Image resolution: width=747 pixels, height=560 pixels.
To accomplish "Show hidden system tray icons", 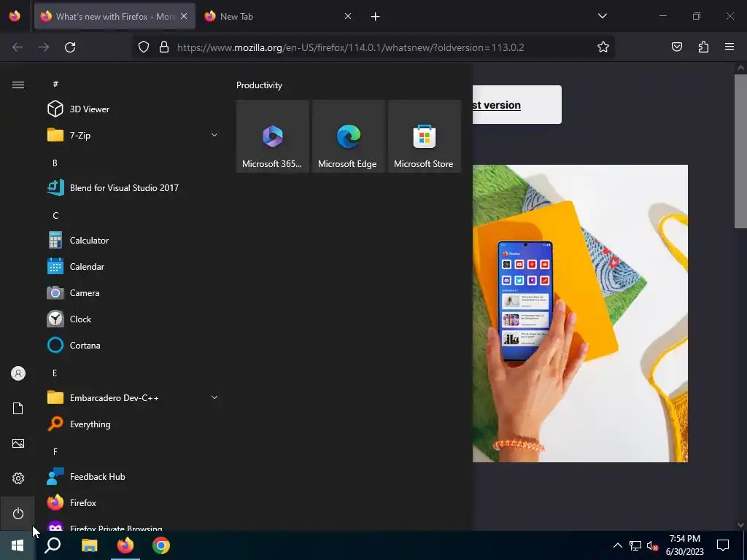I will tap(617, 545).
